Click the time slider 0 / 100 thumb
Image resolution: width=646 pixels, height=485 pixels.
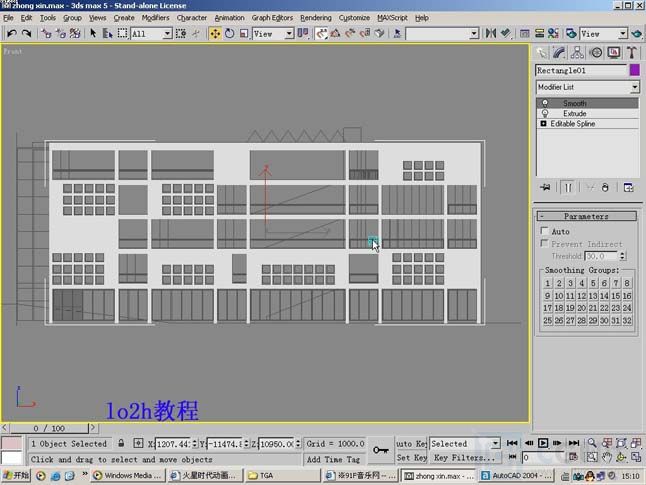click(x=49, y=428)
